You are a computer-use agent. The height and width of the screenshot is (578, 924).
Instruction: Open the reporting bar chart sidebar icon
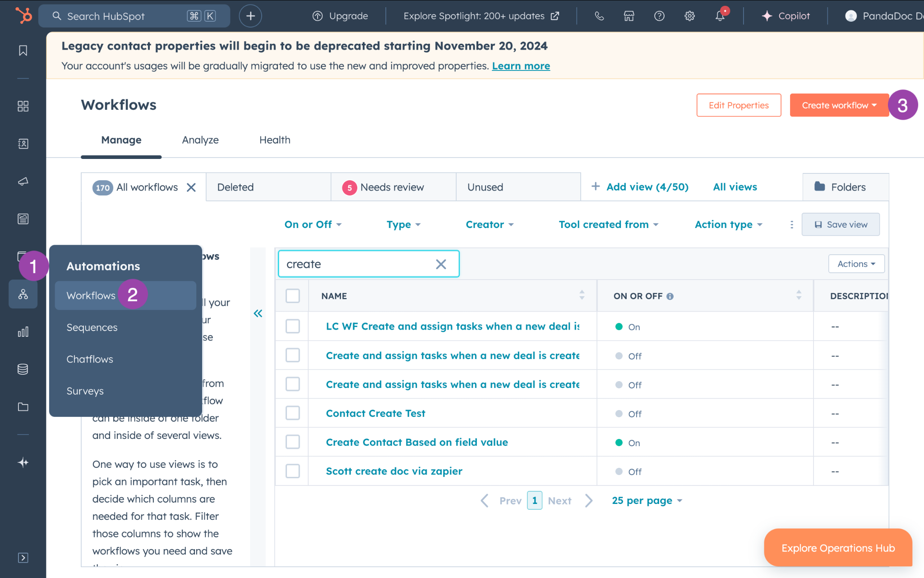(x=23, y=332)
